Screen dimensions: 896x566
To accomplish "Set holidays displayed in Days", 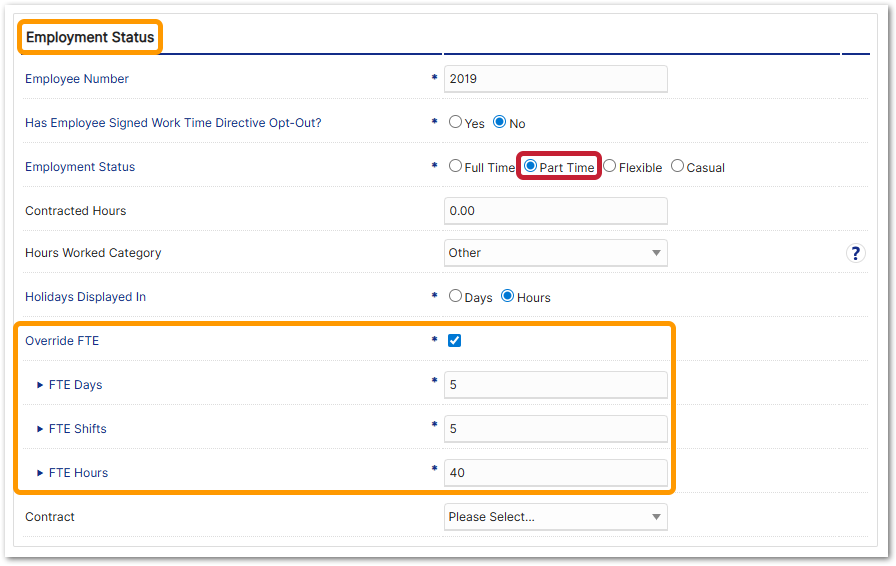I will point(456,296).
